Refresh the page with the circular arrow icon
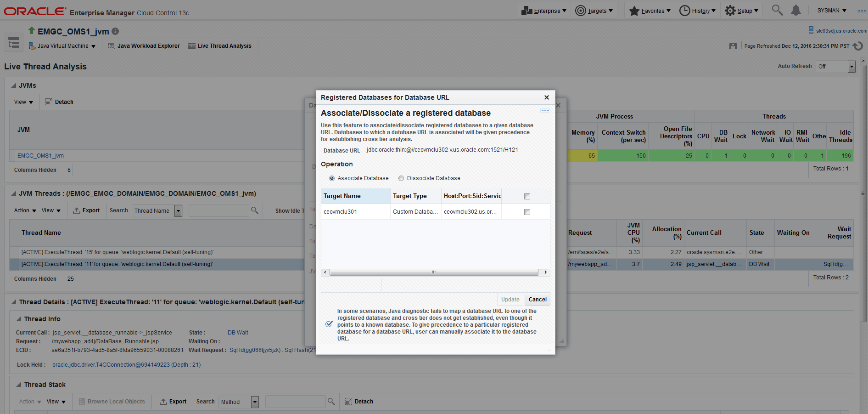The image size is (868, 414). [859, 45]
